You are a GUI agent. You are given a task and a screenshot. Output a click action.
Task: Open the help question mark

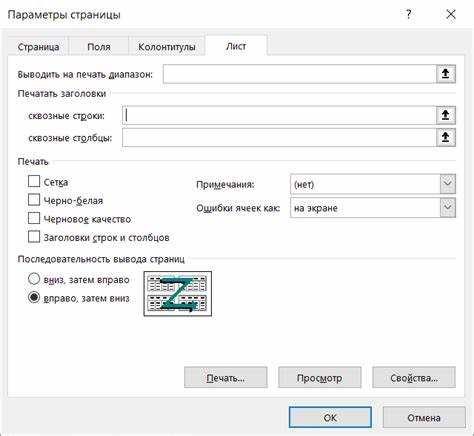pos(409,15)
